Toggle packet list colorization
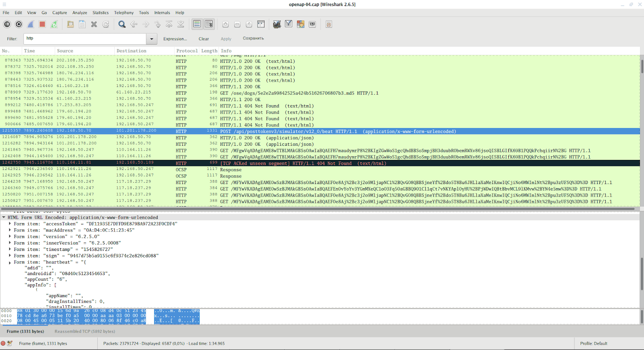 197,24
